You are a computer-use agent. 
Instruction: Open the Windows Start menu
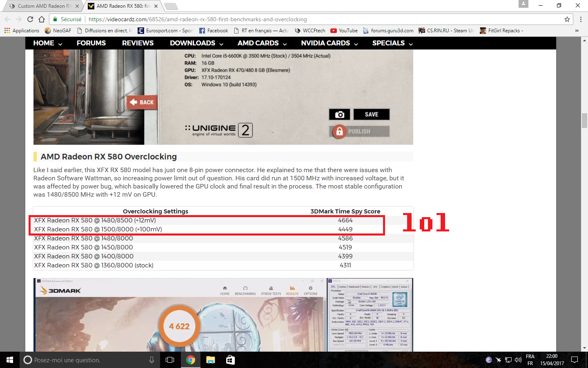10,360
